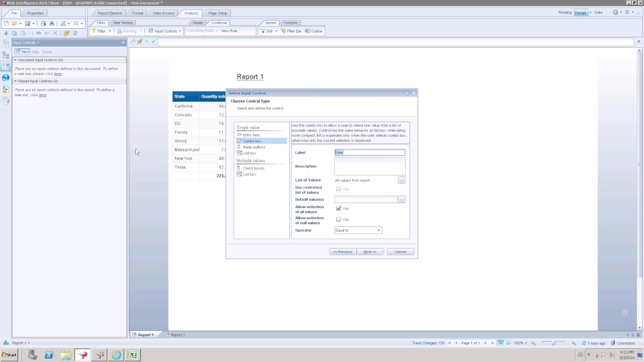Image resolution: width=644 pixels, height=362 pixels.
Task: Collapse the left panel with double chevron
Action: (123, 43)
